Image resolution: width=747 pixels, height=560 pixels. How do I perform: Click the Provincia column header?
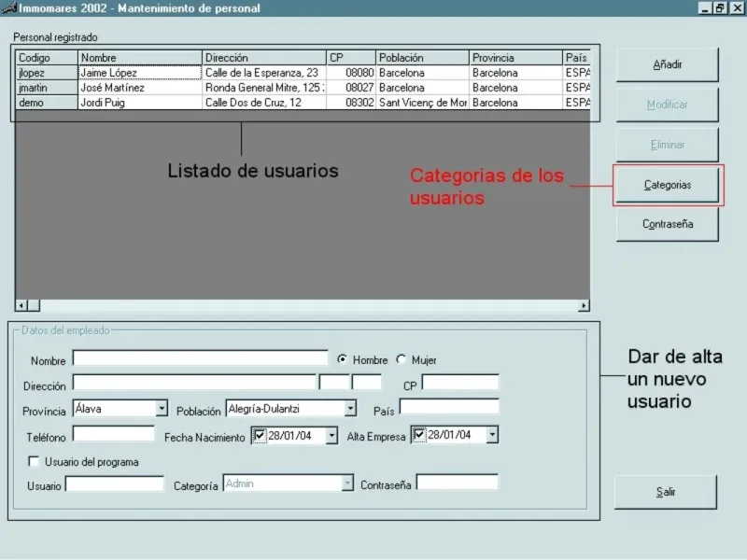click(515, 58)
